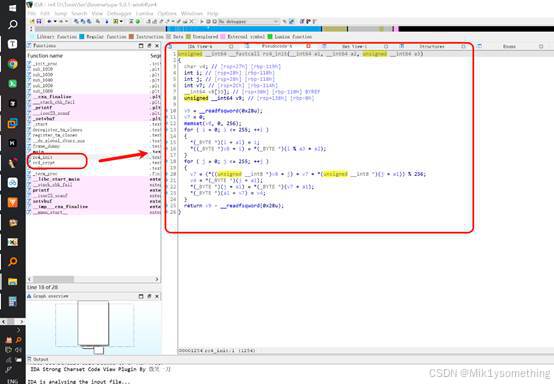This screenshot has height=384, width=554.
Task: Select the rc4_crypt function in list
Action: pos(43,163)
